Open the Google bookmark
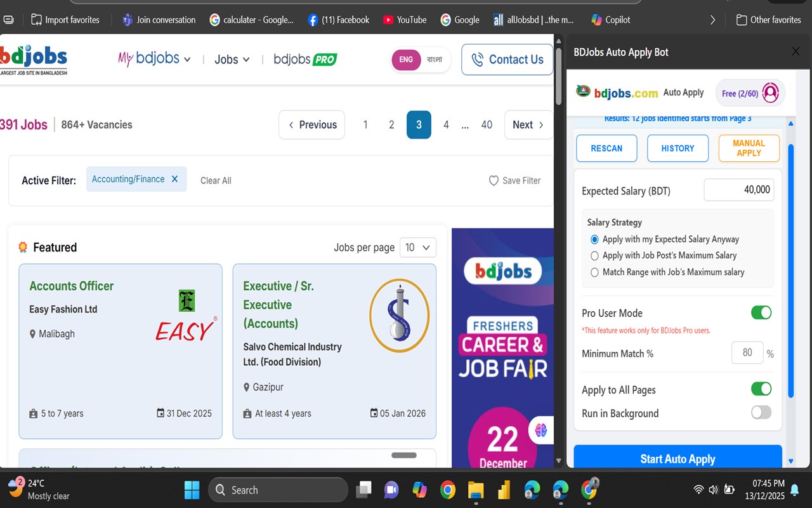This screenshot has width=812, height=508. (460, 20)
